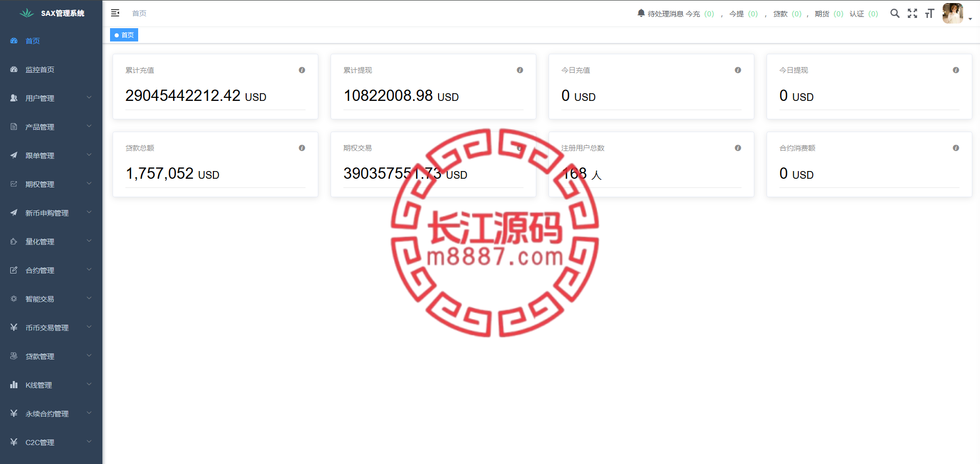Expand the 跟单管理 submenu chevron

click(89, 155)
